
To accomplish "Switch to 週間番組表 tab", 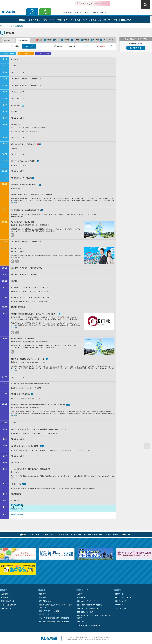I will point(8,40).
